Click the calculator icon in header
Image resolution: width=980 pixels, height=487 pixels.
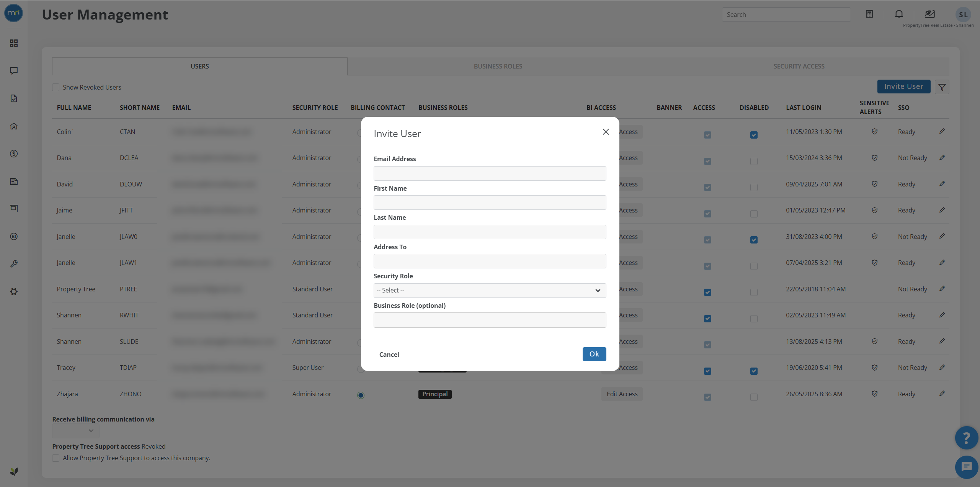869,14
